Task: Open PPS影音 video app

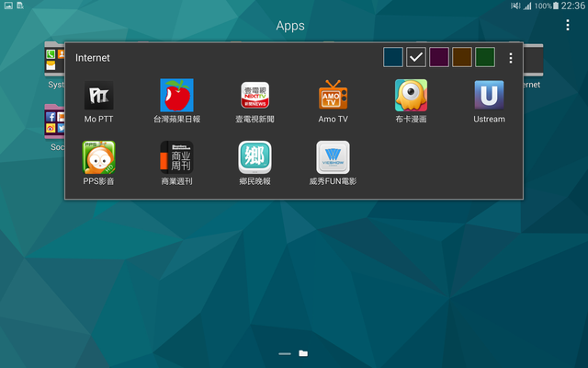Action: (x=98, y=157)
